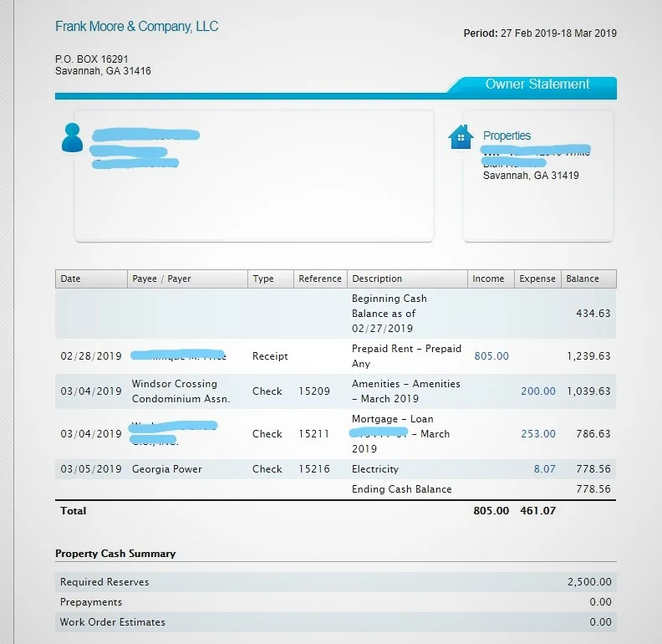Click the Properties heading

tap(507, 135)
